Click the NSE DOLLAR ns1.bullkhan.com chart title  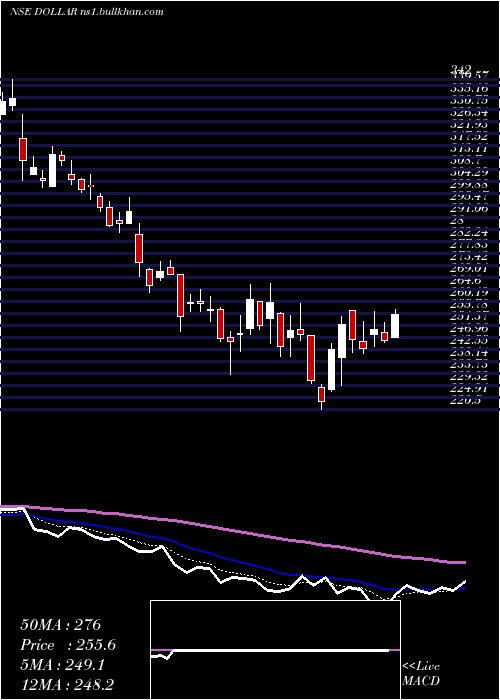[87, 12]
